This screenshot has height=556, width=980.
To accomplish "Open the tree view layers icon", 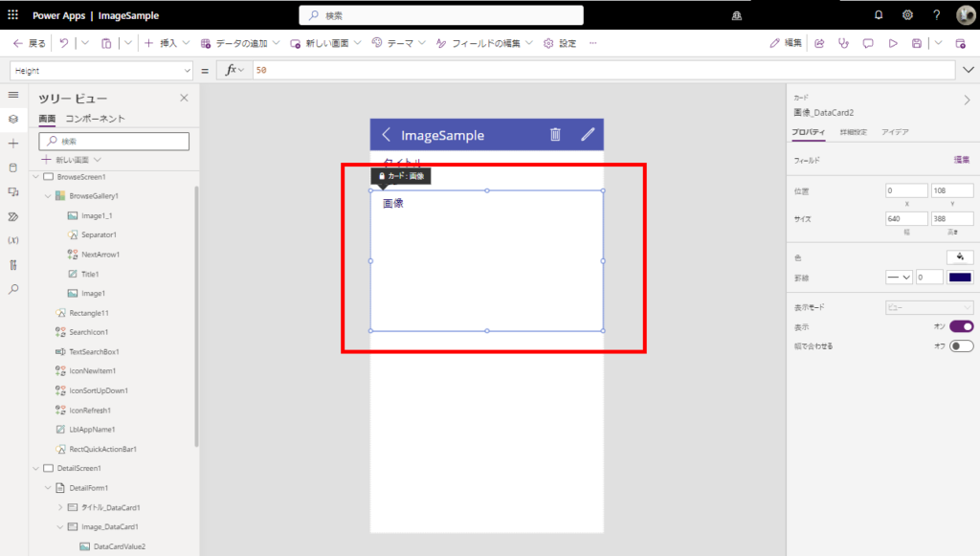I will tap(13, 119).
